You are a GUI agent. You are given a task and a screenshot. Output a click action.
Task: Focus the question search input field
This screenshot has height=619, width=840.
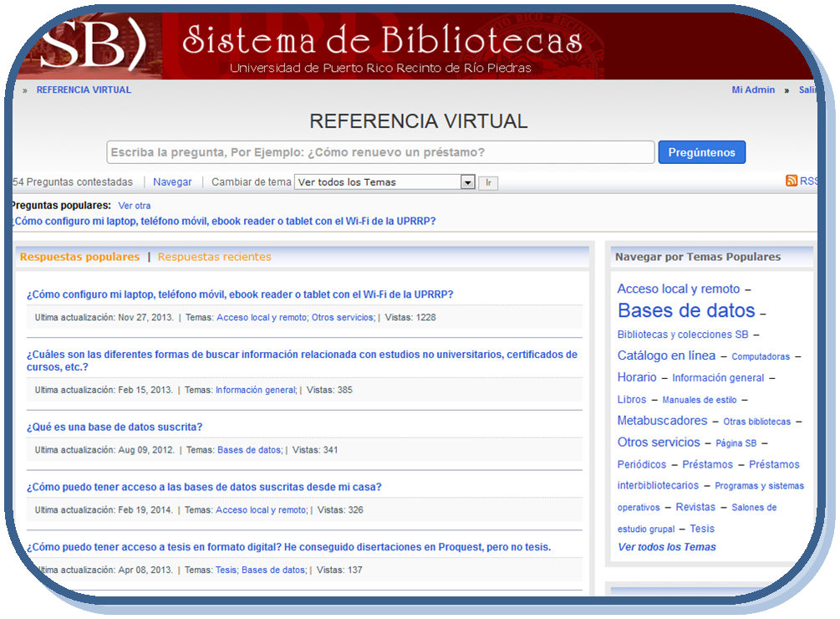point(380,152)
